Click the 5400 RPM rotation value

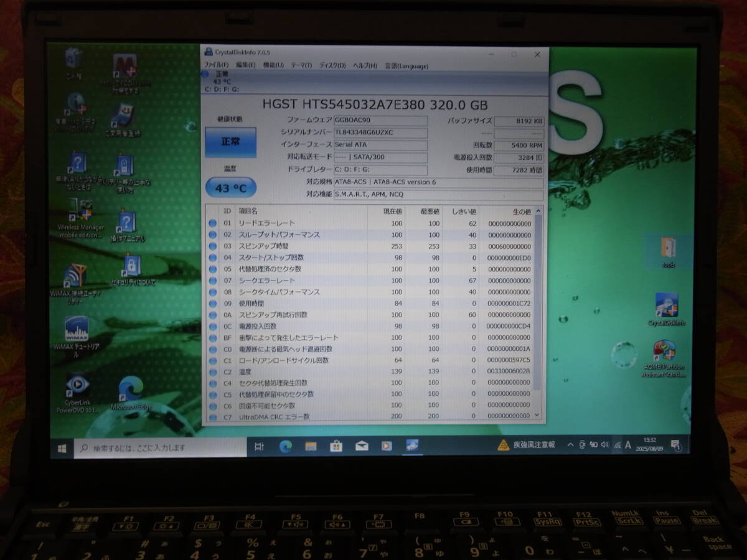pyautogui.click(x=519, y=146)
